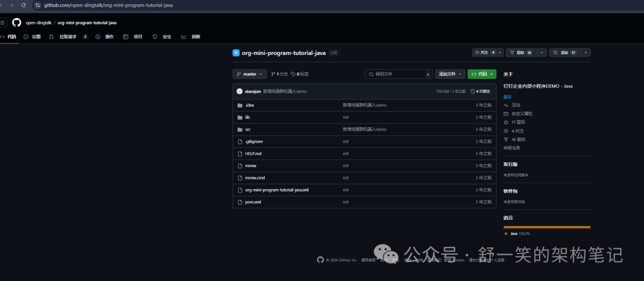Open the 项目 tab
The width and height of the screenshot is (644, 281).
133,36
